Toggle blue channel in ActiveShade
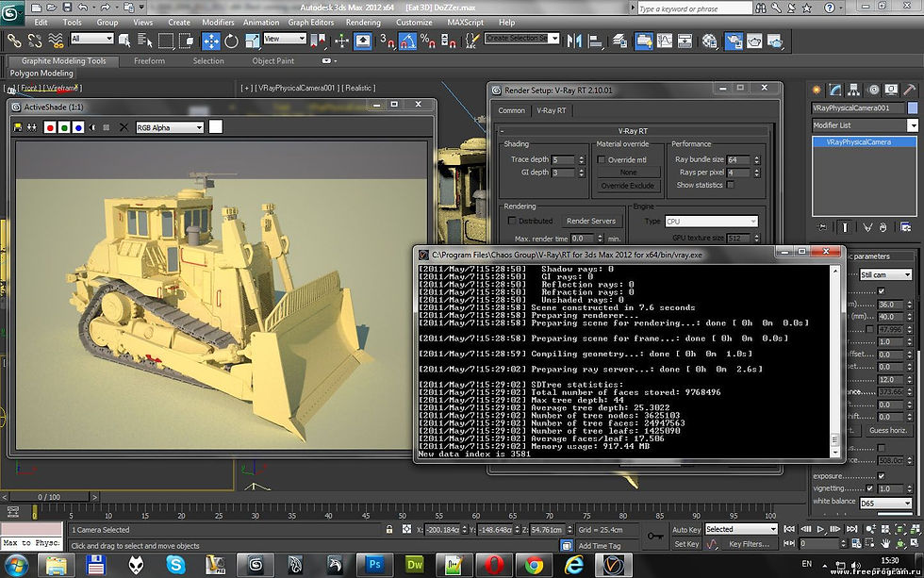This screenshot has width=924, height=578. pos(78,127)
